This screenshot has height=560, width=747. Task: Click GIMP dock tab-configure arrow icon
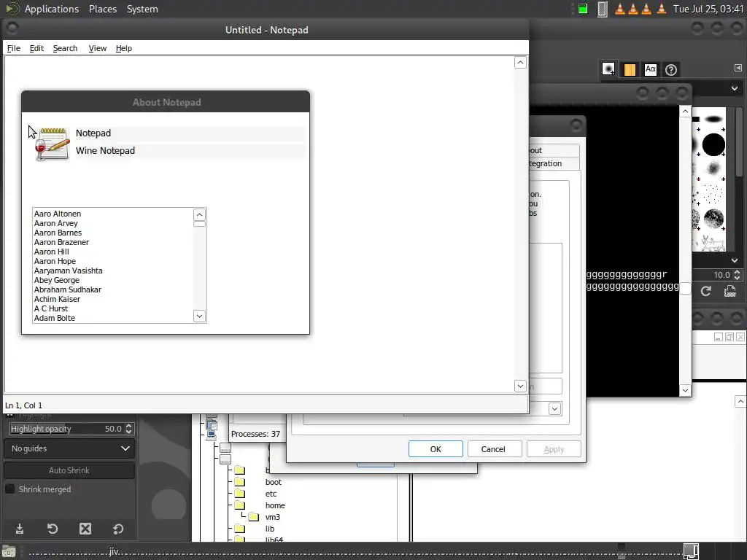coord(738,68)
